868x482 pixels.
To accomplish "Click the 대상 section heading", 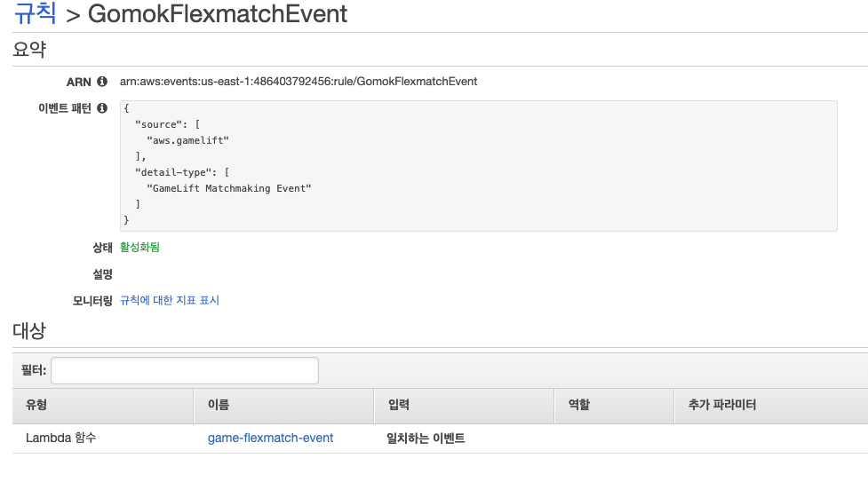I will pos(29,330).
